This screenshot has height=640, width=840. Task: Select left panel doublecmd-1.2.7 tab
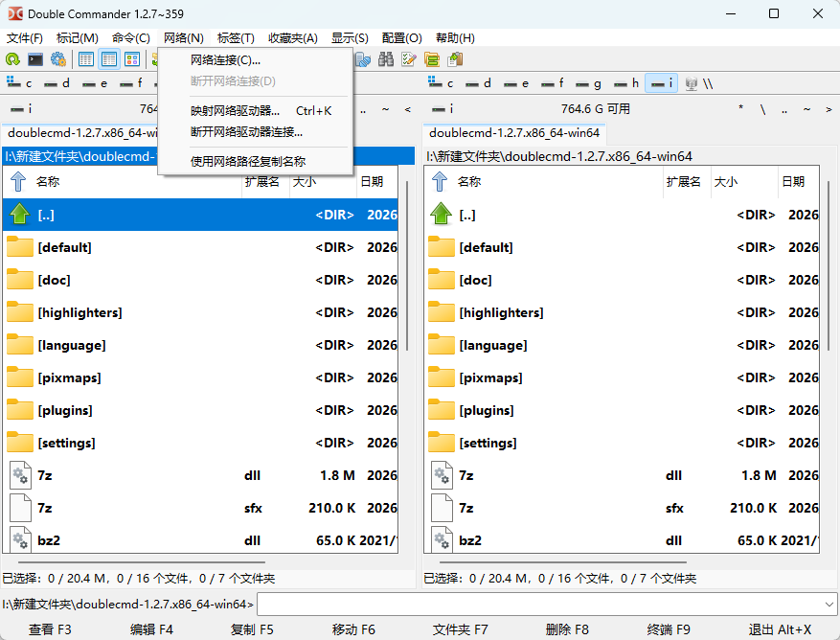click(80, 133)
